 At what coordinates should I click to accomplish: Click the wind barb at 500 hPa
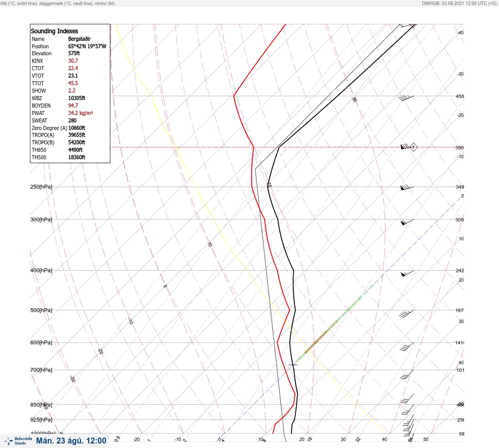[406, 314]
